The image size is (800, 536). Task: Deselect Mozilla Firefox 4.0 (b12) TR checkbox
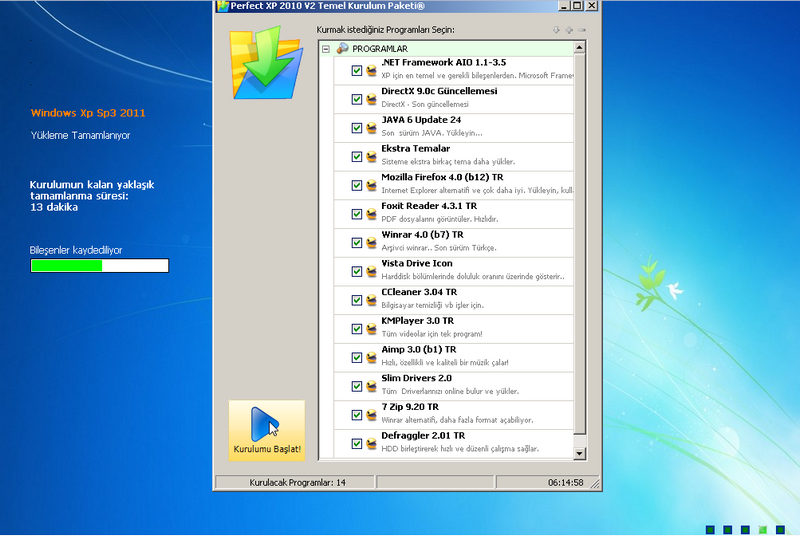(357, 185)
